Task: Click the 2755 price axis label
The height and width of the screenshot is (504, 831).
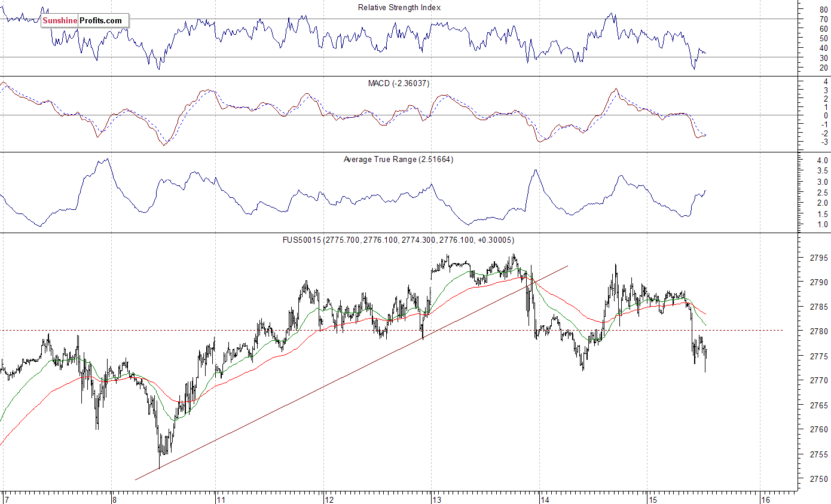Action: (x=818, y=454)
